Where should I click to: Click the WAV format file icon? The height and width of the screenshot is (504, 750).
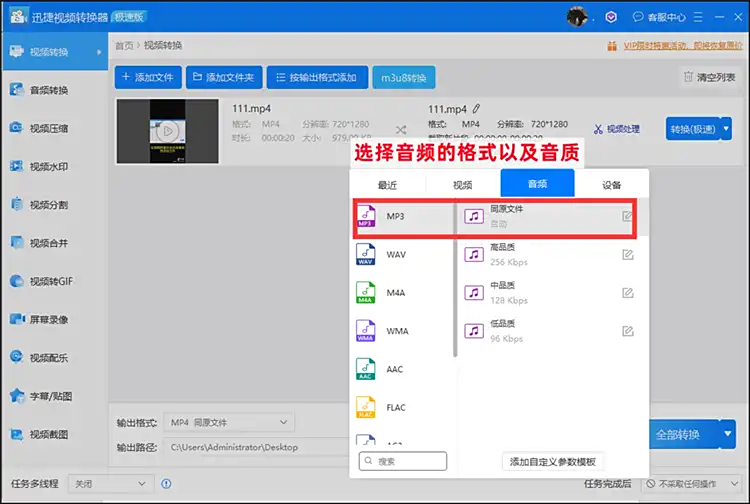pos(366,255)
